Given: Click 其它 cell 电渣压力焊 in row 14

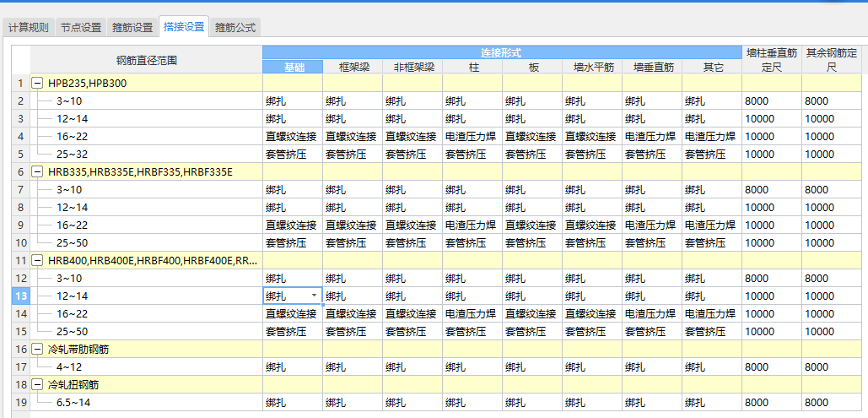Looking at the screenshot, I should pos(712,314).
